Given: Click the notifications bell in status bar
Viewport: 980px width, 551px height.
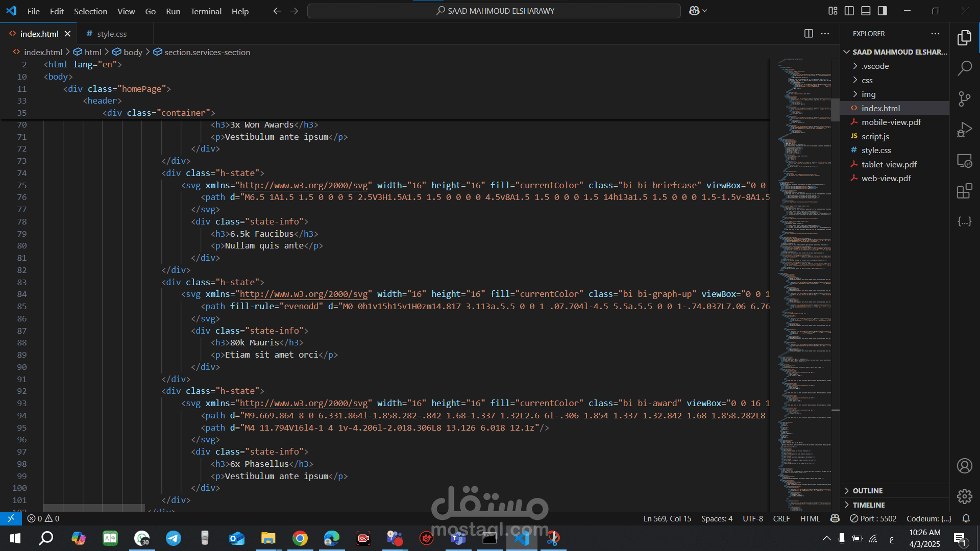Looking at the screenshot, I should point(966,518).
